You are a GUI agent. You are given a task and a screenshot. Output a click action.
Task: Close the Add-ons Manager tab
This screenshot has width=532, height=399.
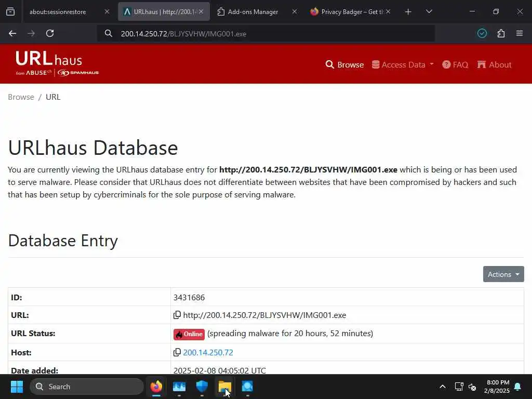click(295, 11)
